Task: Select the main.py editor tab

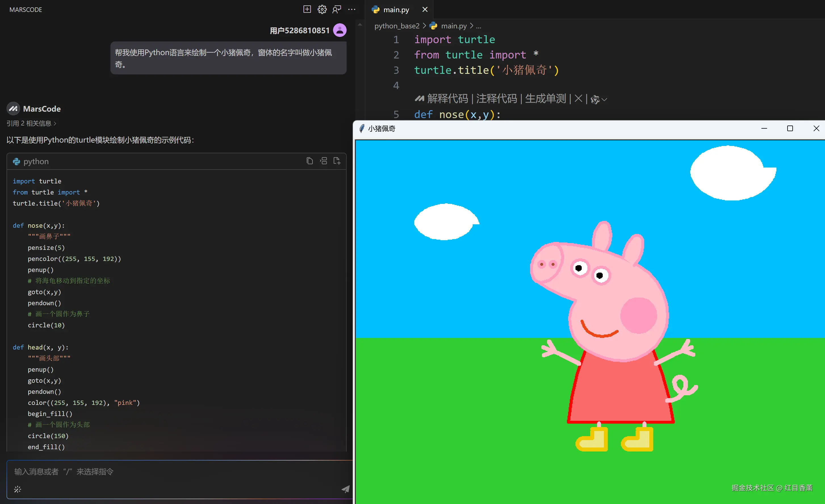Action: pyautogui.click(x=396, y=10)
